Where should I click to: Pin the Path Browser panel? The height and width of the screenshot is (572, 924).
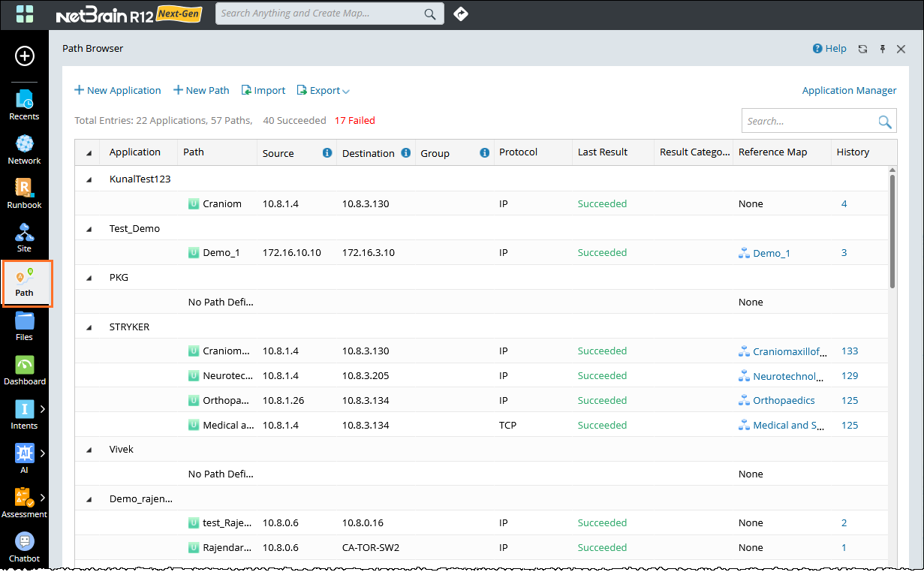click(882, 49)
